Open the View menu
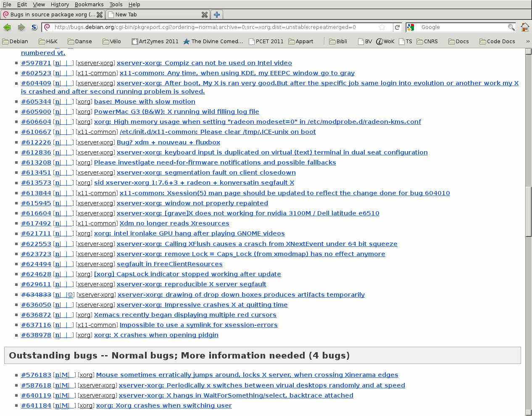 click(39, 5)
